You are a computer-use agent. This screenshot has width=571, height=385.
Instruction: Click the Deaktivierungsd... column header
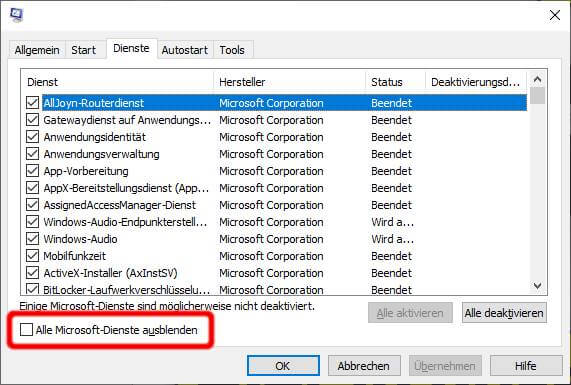(x=476, y=82)
